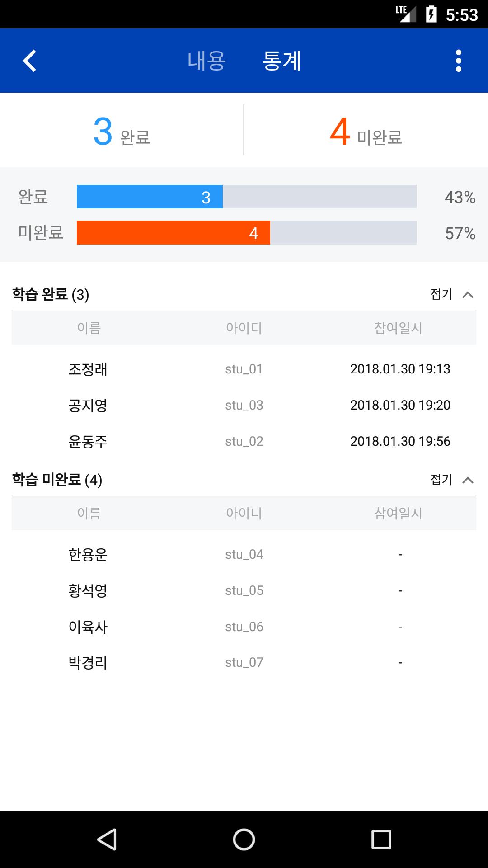The height and width of the screenshot is (868, 488).
Task: Tap the blue 완료 progress bar
Action: 150,197
